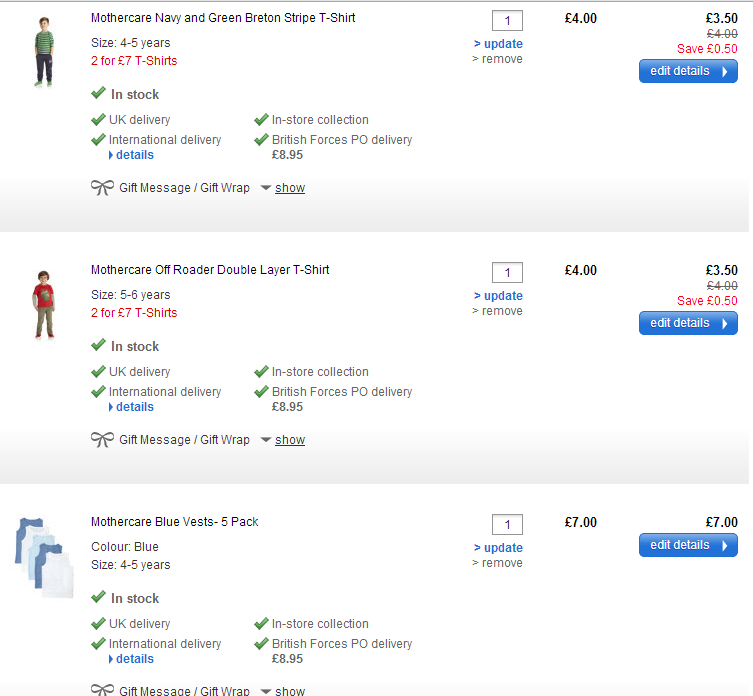
Task: Click quantity field for Blue Vests 5 Pack
Action: (x=507, y=525)
